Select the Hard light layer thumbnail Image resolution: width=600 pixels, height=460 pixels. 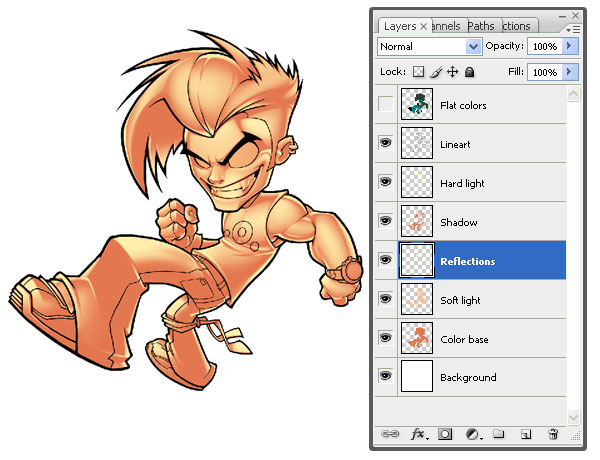(x=417, y=182)
